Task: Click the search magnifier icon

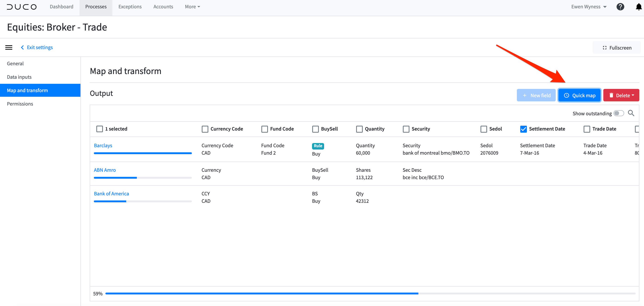Action: pyautogui.click(x=631, y=113)
